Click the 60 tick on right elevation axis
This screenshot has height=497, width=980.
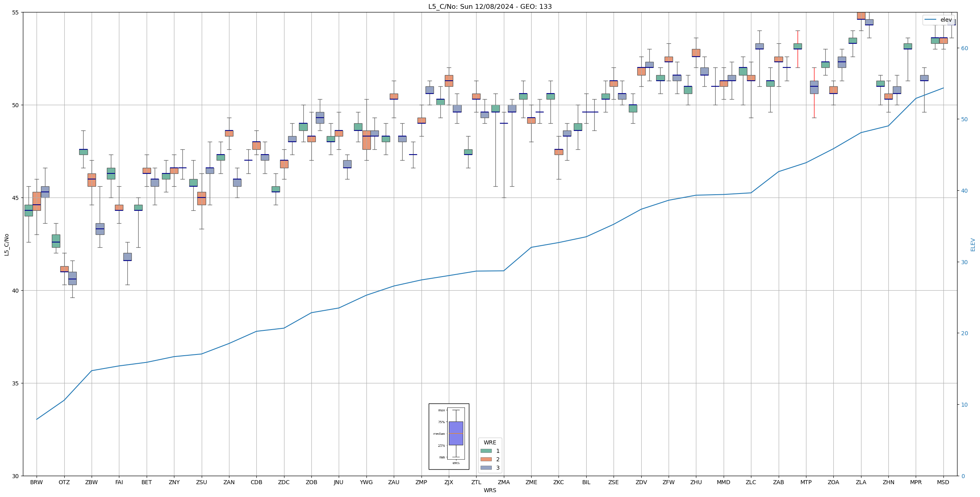[964, 48]
